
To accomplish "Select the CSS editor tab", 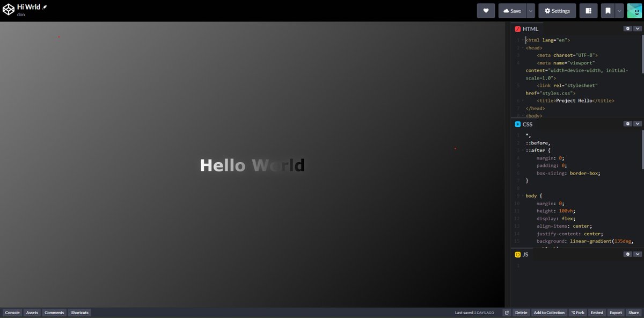I will [x=524, y=124].
